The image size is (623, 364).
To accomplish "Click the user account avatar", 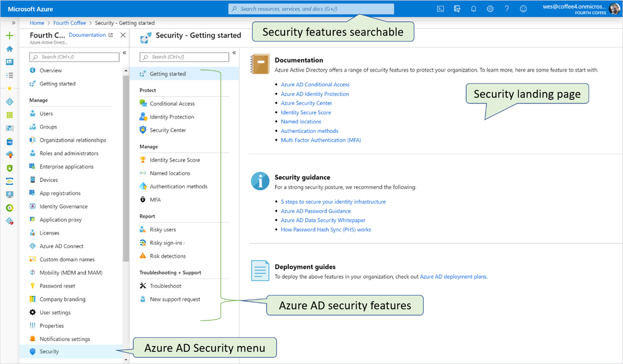I will click(x=615, y=9).
